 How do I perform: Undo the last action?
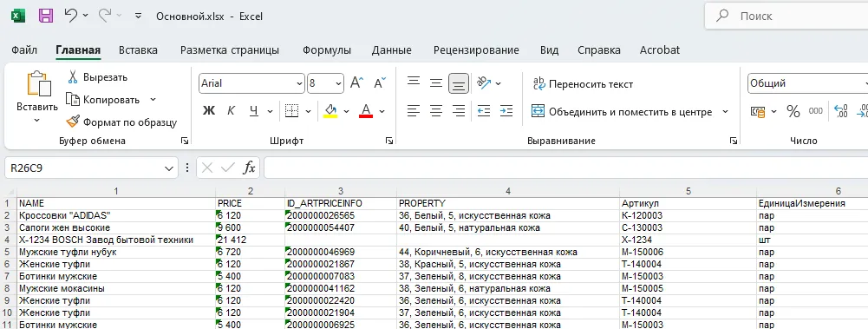[x=71, y=16]
